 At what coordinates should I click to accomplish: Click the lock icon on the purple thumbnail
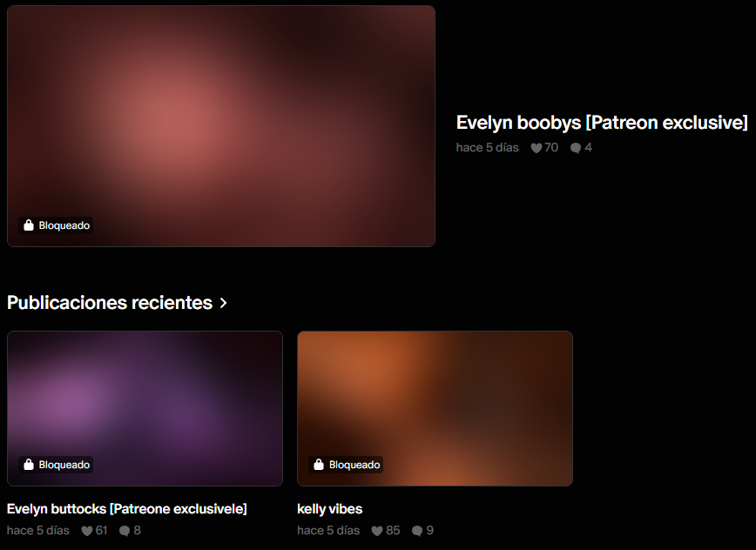[29, 465]
